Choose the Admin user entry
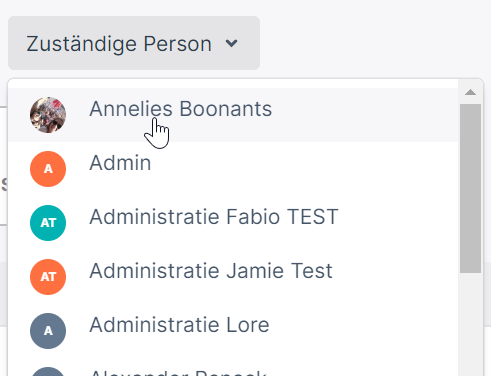The image size is (491, 376). pos(233,169)
